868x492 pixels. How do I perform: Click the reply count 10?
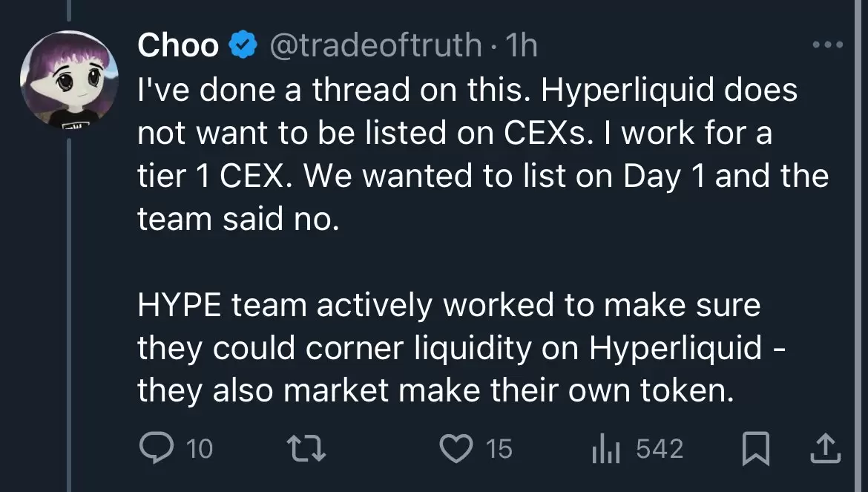[200, 449]
